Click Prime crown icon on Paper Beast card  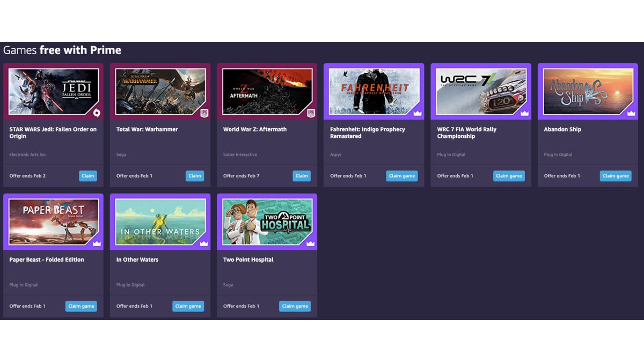point(97,243)
